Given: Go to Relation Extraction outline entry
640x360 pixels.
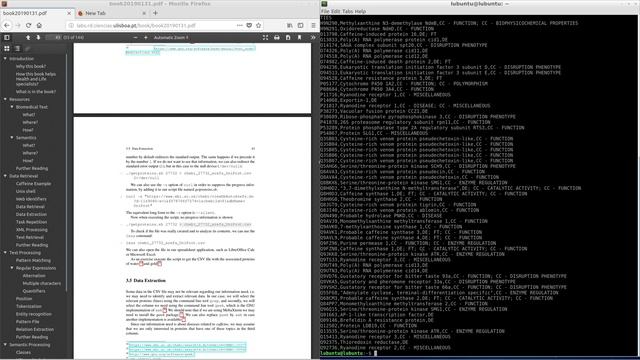Looking at the screenshot, I should (x=35, y=329).
